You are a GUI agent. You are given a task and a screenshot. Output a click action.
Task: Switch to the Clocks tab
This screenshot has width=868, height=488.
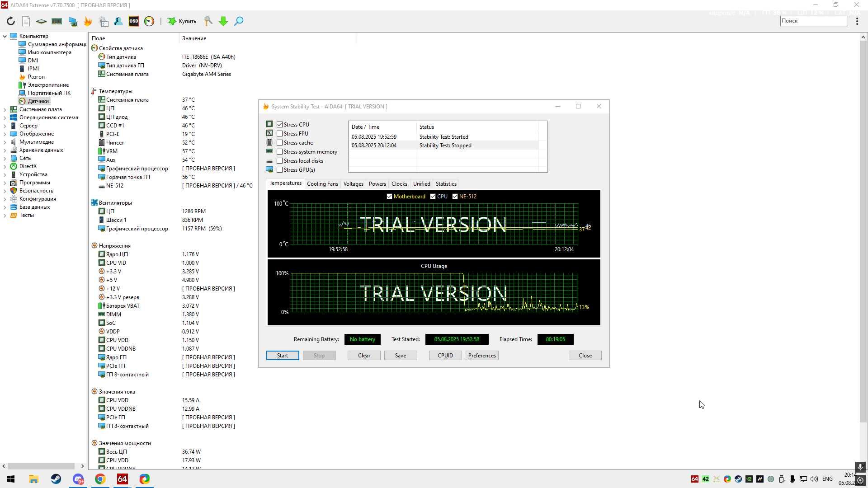tap(399, 184)
